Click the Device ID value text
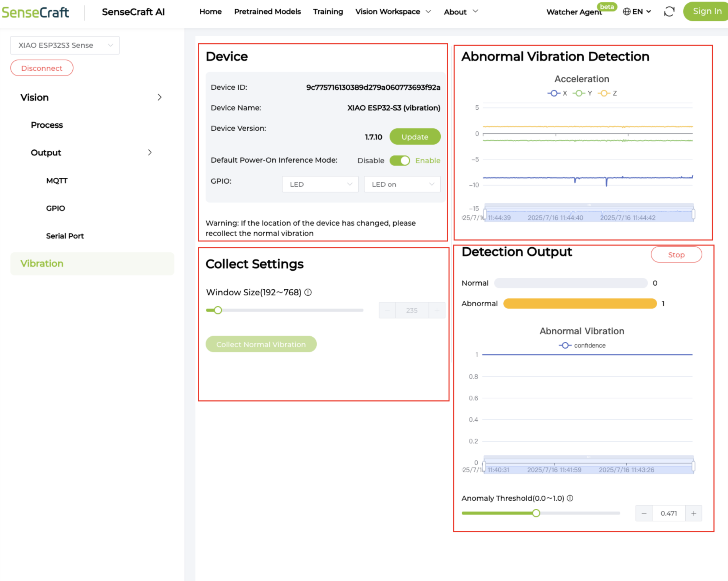The height and width of the screenshot is (581, 728). (373, 87)
